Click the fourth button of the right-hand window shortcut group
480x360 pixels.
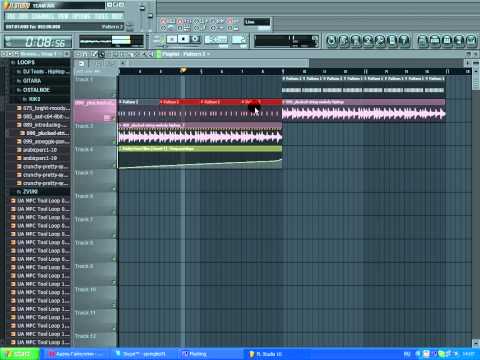click(459, 41)
